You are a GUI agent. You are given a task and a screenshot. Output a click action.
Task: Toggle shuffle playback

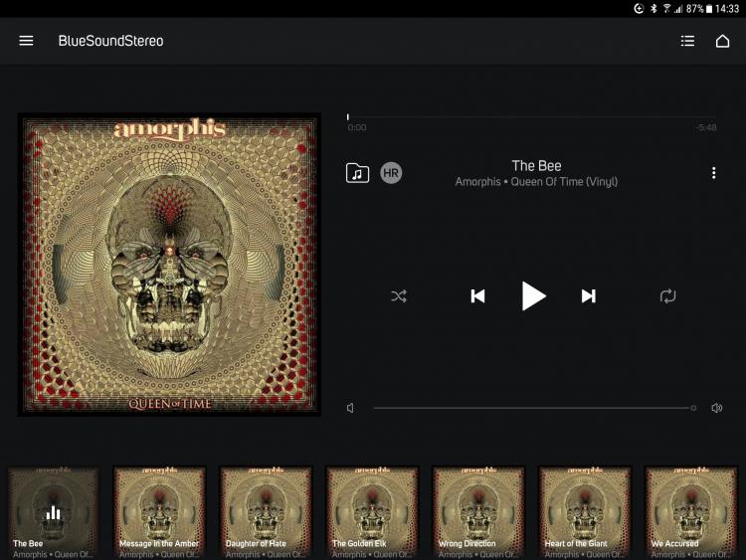(x=399, y=296)
